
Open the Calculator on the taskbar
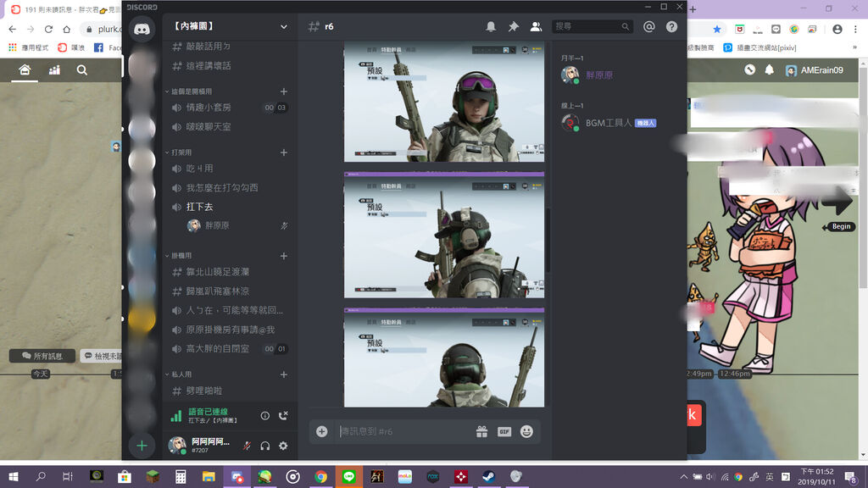click(181, 476)
